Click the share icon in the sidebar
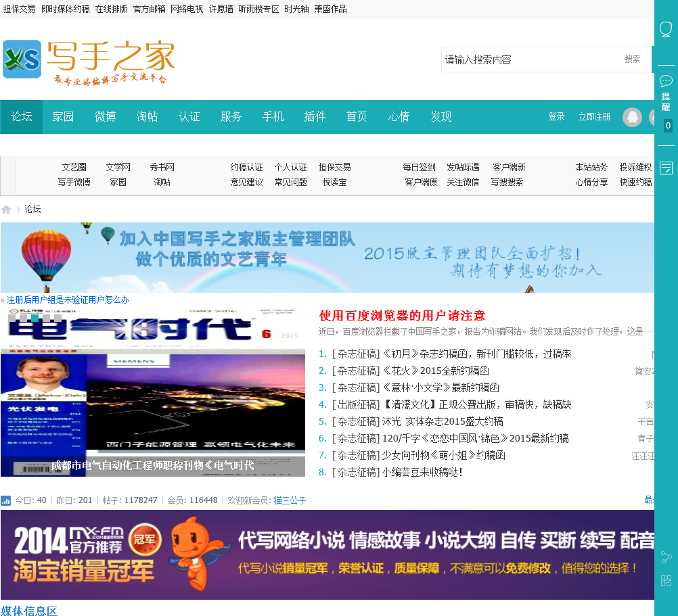678x616 pixels. tap(666, 557)
